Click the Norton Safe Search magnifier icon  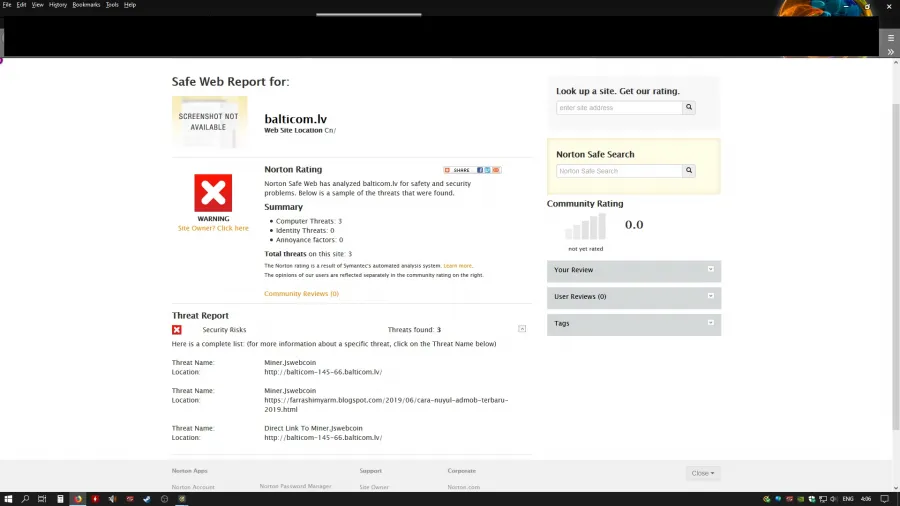click(x=689, y=170)
